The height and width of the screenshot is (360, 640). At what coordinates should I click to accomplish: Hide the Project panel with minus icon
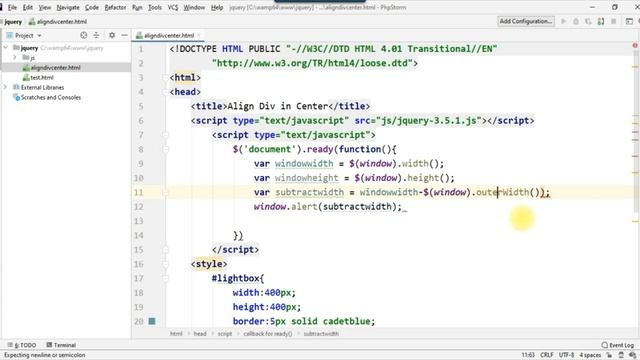pyautogui.click(x=124, y=36)
